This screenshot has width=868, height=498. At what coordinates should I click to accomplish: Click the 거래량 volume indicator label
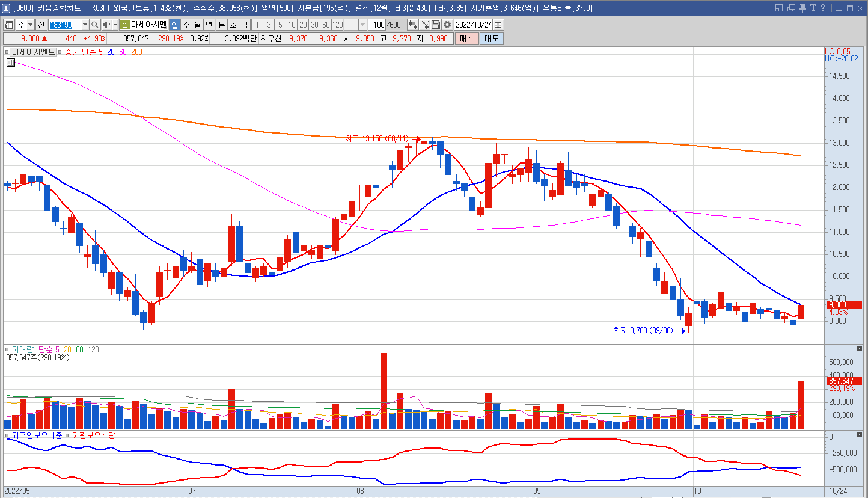23,349
